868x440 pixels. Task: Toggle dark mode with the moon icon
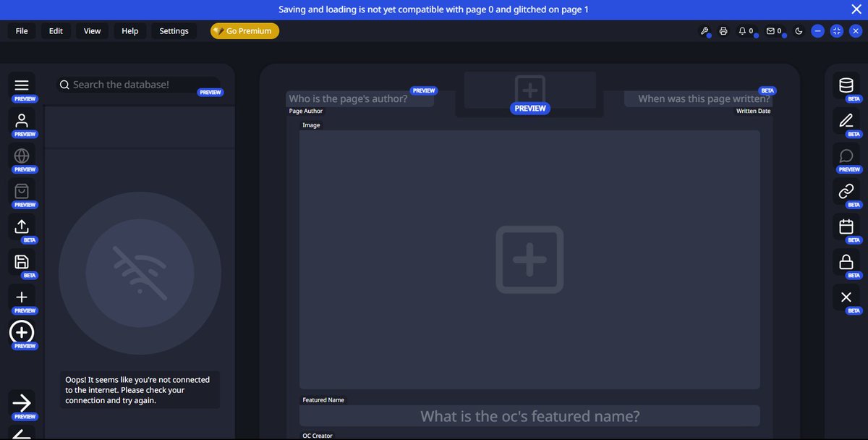(x=799, y=31)
